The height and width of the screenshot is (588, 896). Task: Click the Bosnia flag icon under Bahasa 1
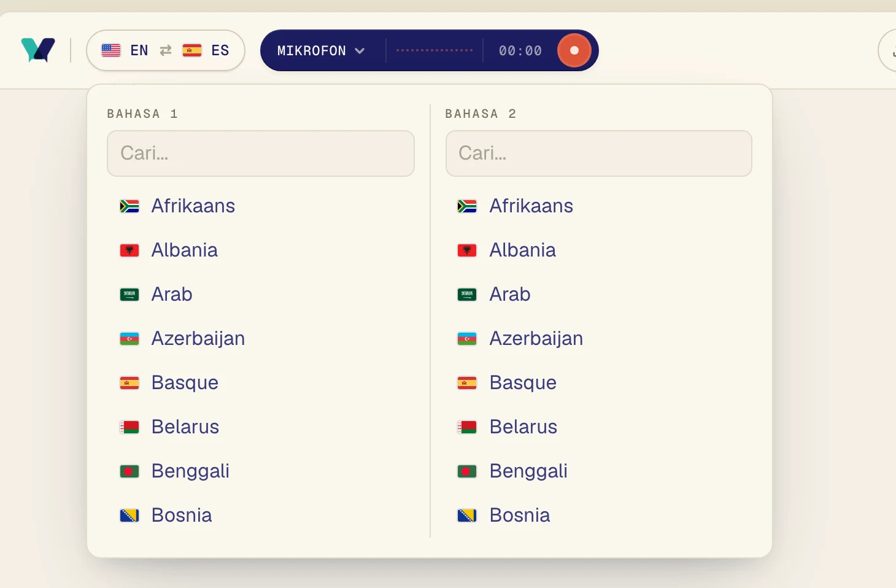pyautogui.click(x=129, y=516)
